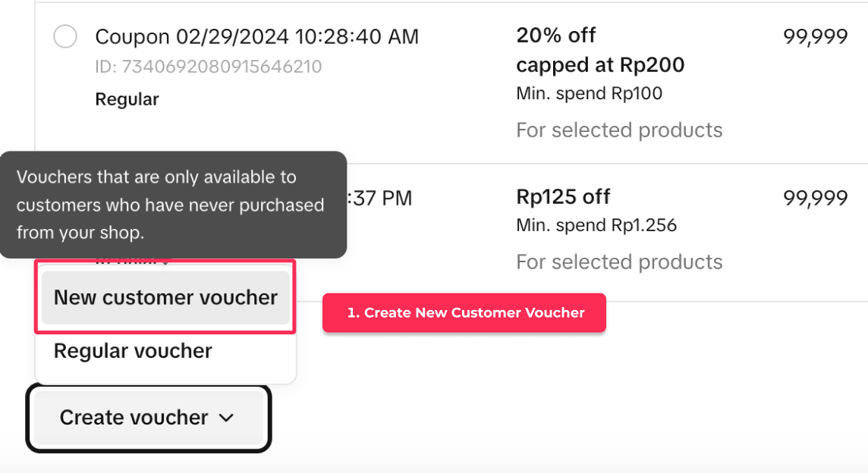
Task: Click the dark tooltip about new customer vouchers
Action: 173,205
